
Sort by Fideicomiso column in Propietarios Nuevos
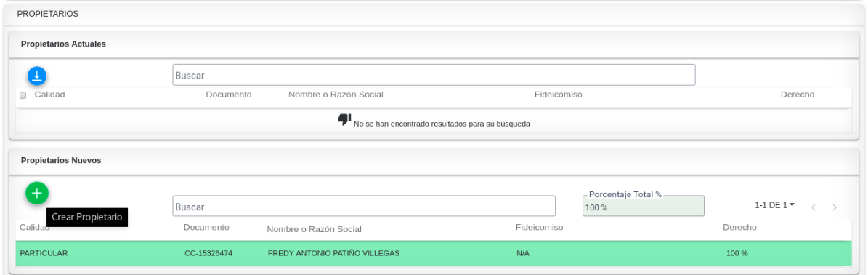539,227
